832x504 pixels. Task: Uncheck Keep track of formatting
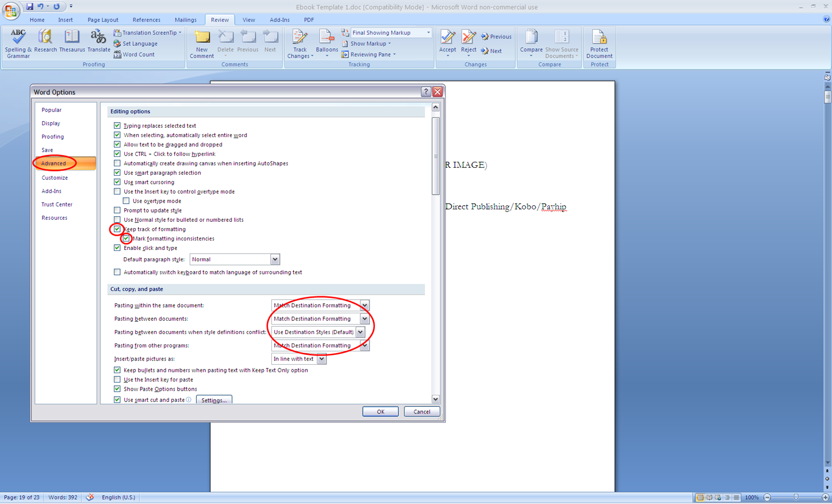point(117,229)
